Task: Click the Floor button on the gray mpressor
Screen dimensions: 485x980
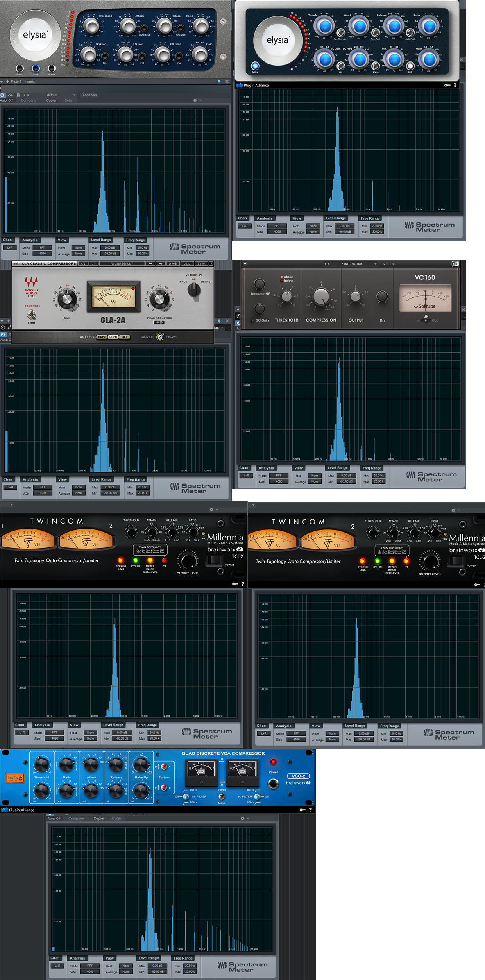Action: tap(19, 68)
